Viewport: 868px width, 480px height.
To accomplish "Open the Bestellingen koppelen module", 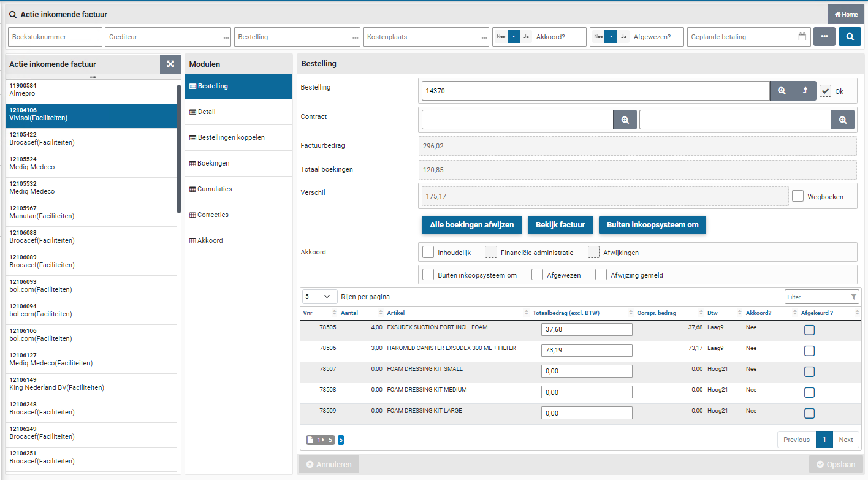I will [x=230, y=138].
